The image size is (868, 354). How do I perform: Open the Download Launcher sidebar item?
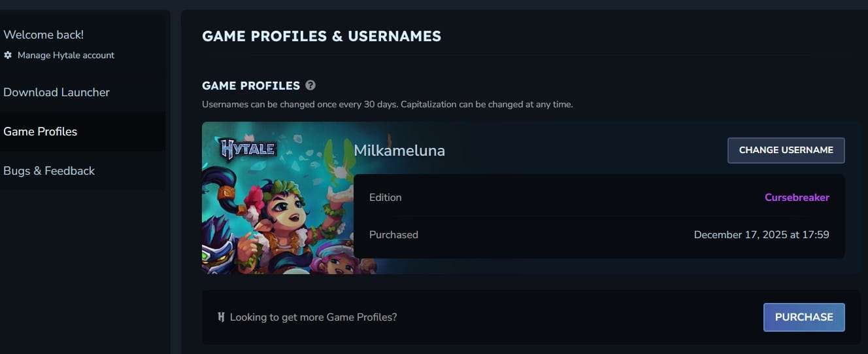pos(56,92)
